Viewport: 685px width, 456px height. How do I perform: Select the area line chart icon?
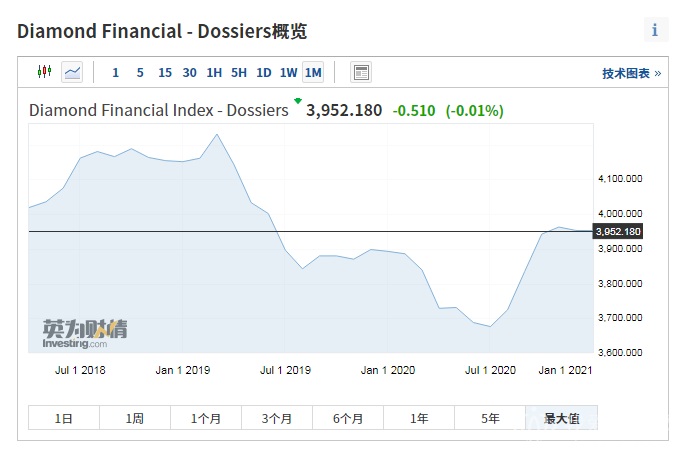72,72
